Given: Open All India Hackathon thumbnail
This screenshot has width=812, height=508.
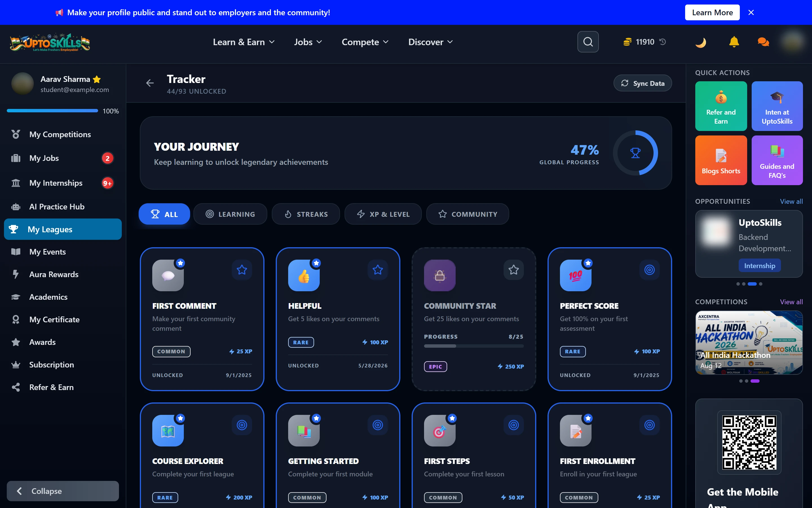Looking at the screenshot, I should pos(749,343).
